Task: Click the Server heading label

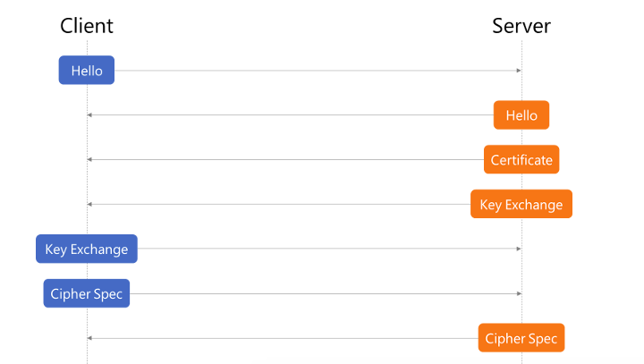Action: tap(521, 26)
